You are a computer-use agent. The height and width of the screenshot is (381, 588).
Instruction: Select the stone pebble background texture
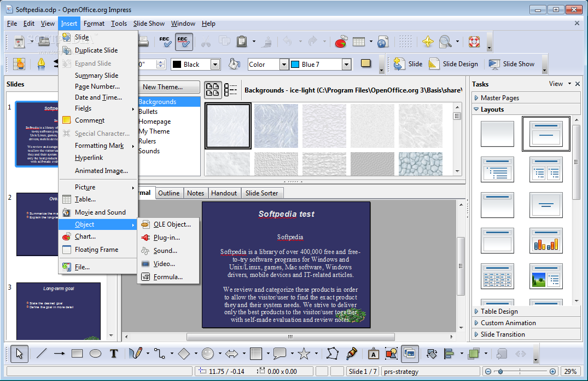(x=421, y=164)
